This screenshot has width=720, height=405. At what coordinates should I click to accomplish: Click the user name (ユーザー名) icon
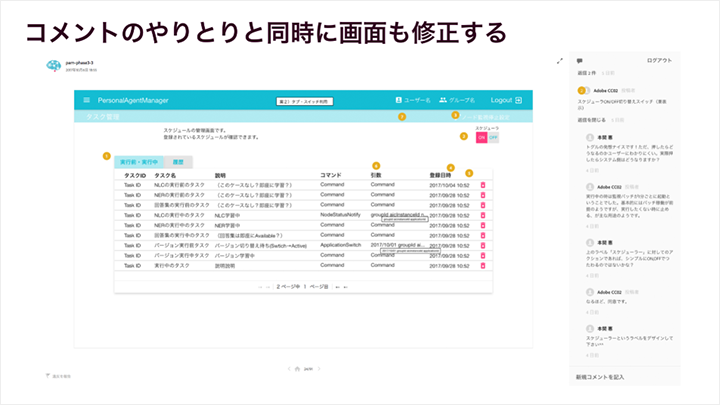[x=398, y=100]
